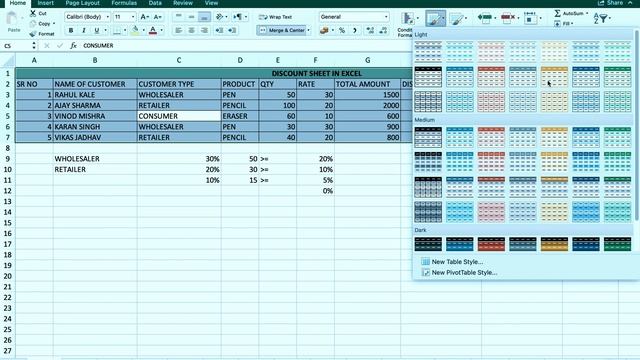Toggle top vertical alignment
This screenshot has width=640, height=360.
click(178, 17)
